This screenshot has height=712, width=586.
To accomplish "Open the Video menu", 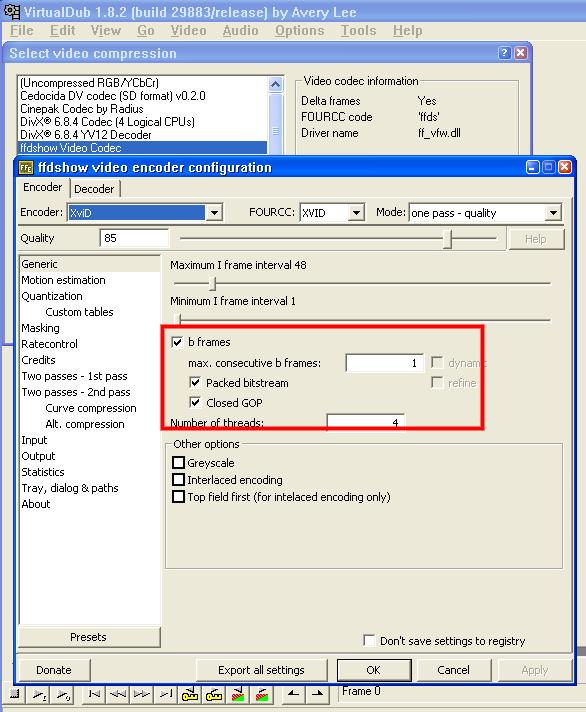I will pyautogui.click(x=188, y=30).
